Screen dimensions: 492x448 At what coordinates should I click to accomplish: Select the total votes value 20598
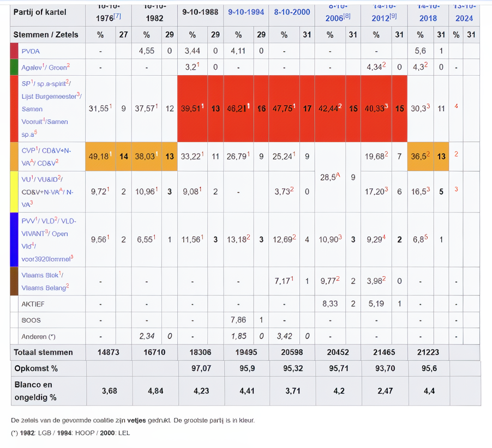tap(292, 353)
